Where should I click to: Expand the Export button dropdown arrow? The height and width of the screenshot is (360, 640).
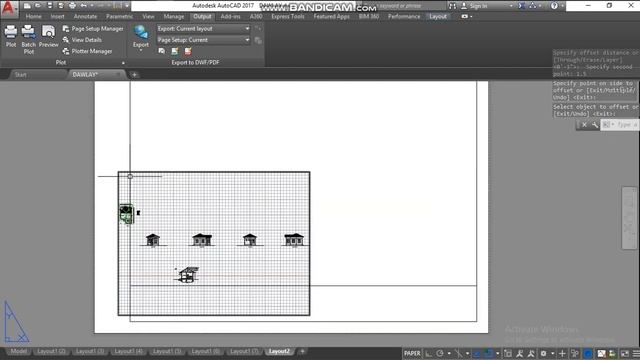click(x=141, y=50)
